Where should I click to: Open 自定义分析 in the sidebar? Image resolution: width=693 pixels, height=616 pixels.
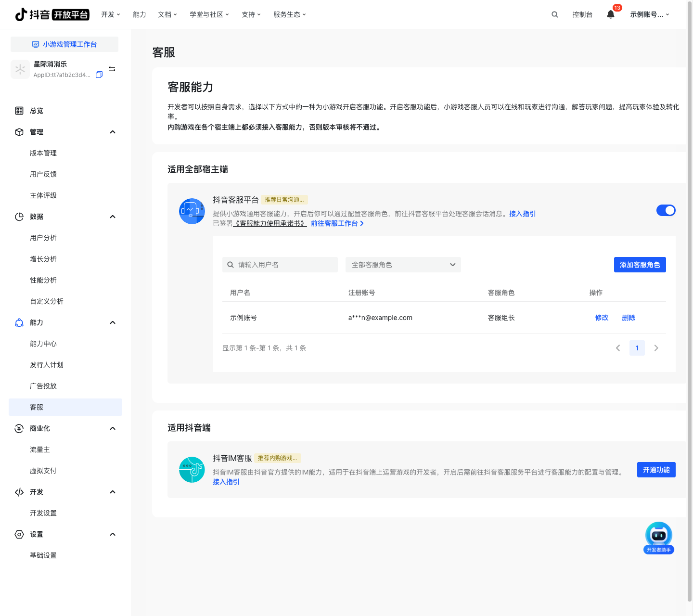point(47,301)
